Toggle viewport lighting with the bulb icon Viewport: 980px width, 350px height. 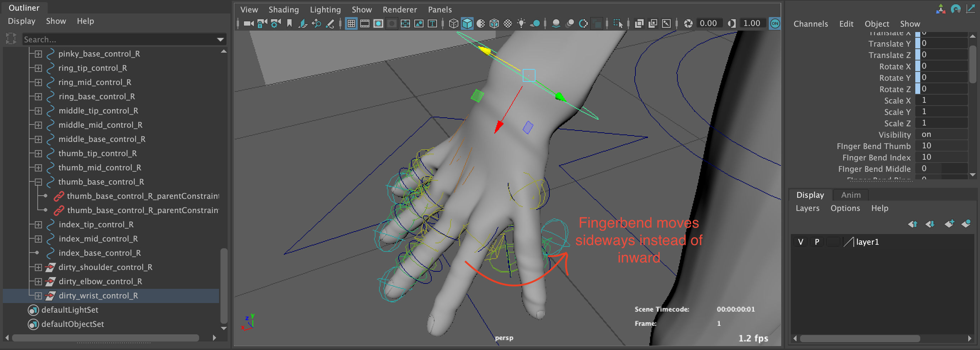pos(521,23)
